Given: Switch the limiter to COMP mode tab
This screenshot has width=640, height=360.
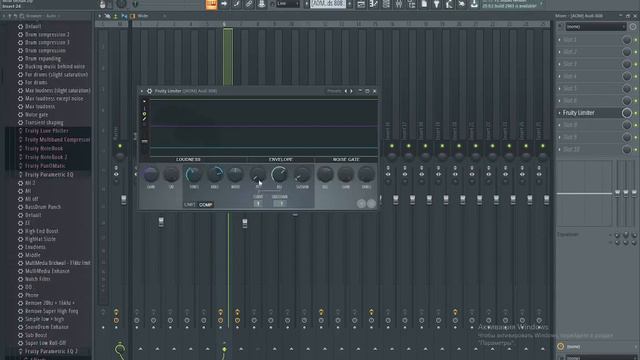Looking at the screenshot, I should pos(205,204).
